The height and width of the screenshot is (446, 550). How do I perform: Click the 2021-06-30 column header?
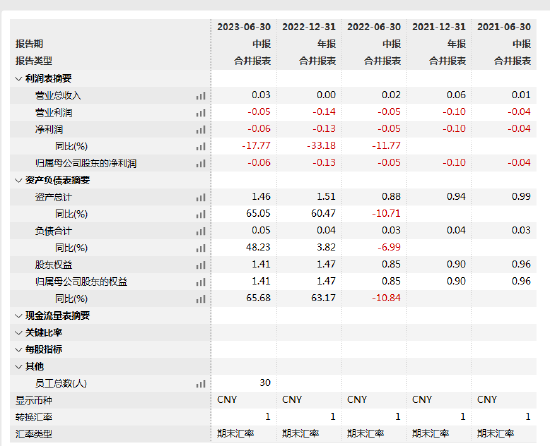pyautogui.click(x=504, y=27)
